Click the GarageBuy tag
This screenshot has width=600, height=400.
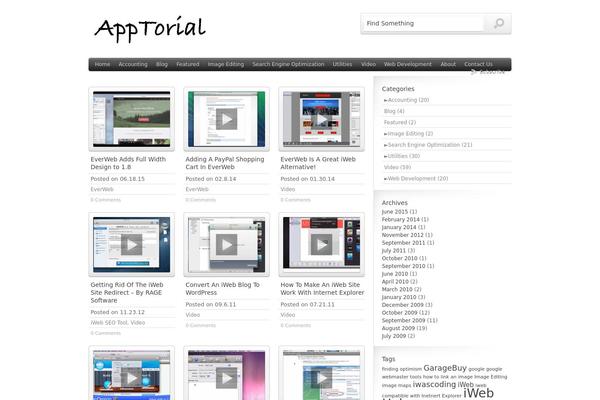click(x=445, y=368)
